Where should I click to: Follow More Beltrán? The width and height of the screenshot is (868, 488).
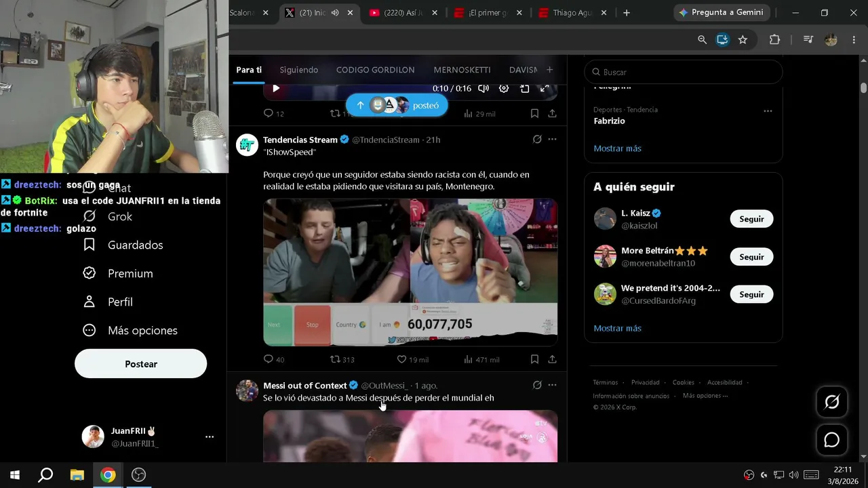pos(751,257)
